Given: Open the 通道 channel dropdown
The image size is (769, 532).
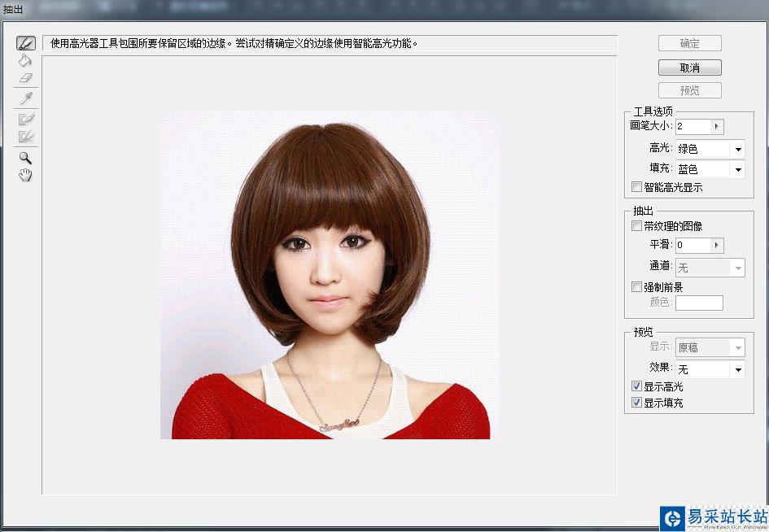Looking at the screenshot, I should click(x=710, y=268).
